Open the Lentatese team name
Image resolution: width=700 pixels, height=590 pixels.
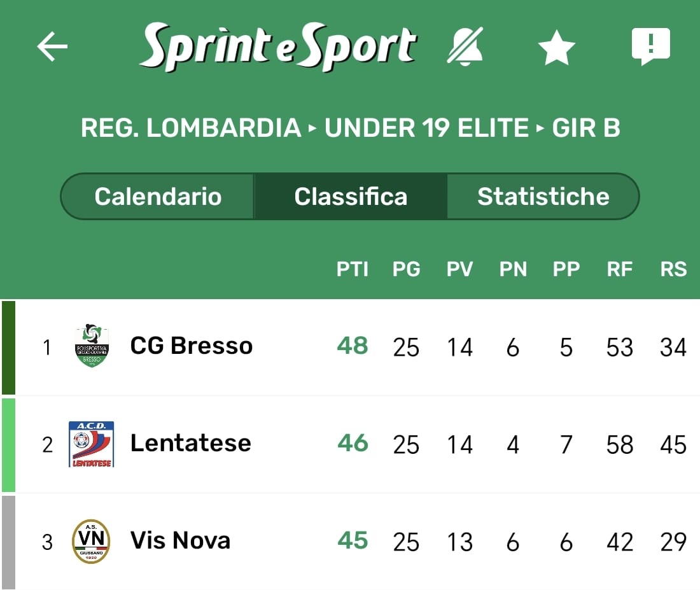pyautogui.click(x=191, y=443)
